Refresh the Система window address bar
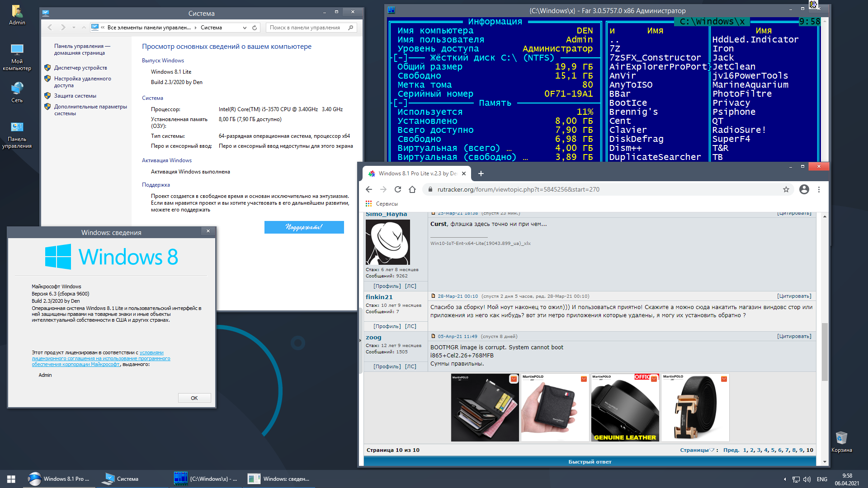The image size is (868, 488). click(255, 28)
